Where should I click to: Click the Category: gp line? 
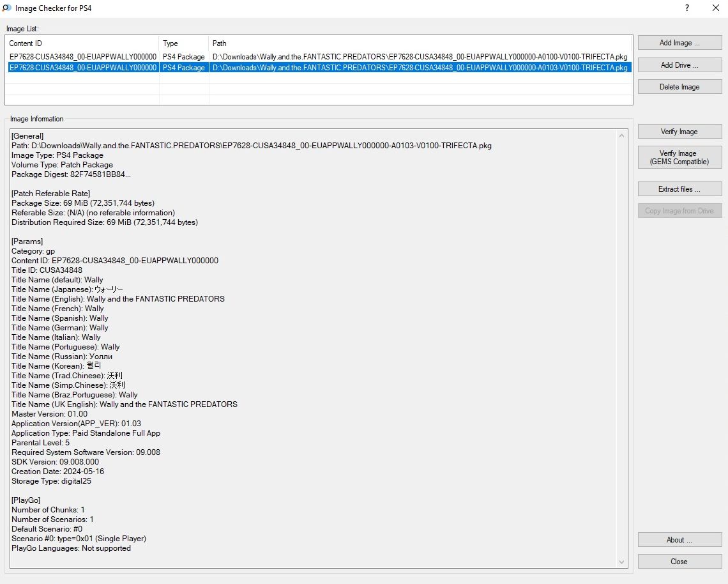point(33,251)
